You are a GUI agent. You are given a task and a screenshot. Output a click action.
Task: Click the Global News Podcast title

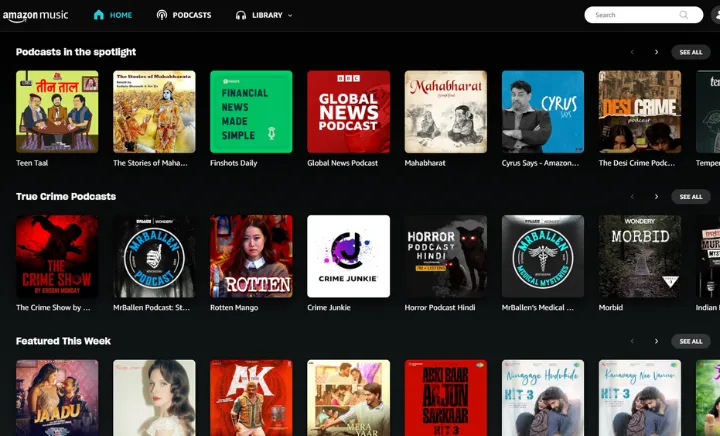[343, 163]
